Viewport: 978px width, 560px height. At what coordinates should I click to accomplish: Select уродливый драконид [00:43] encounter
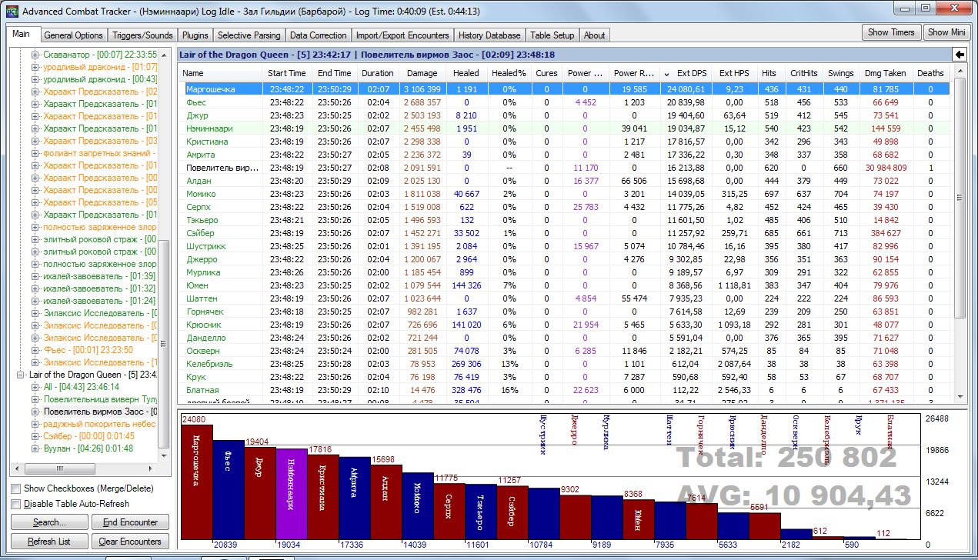coord(100,79)
